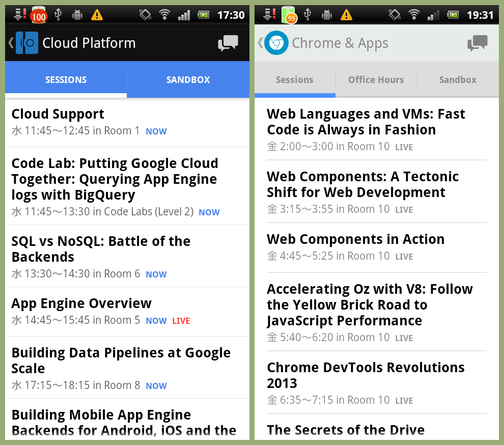Viewport: 504px width, 445px height.
Task: Tap the download error icon beside the 100 badge
Action: [20, 15]
